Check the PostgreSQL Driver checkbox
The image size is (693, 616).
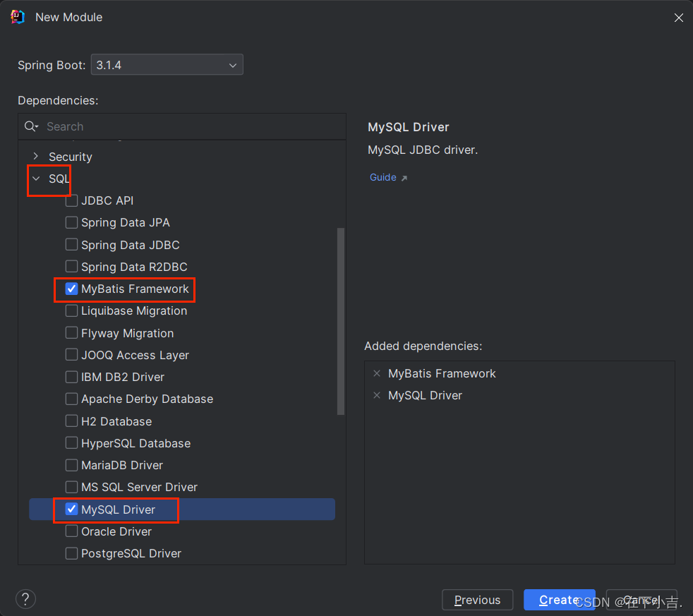click(x=71, y=553)
